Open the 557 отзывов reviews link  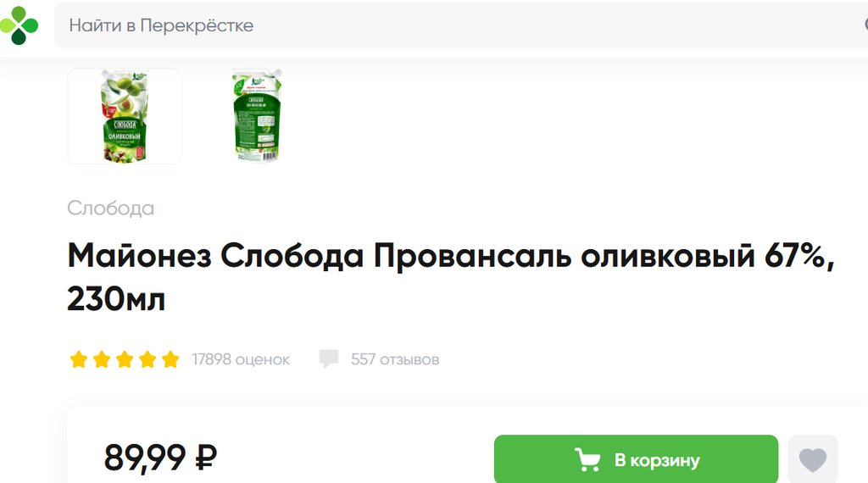pyautogui.click(x=395, y=359)
